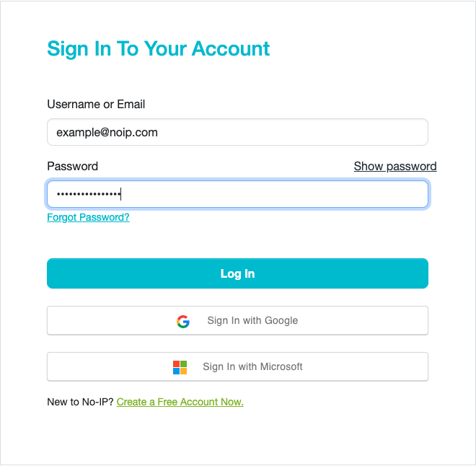Focus the Username or Email input field

(237, 132)
